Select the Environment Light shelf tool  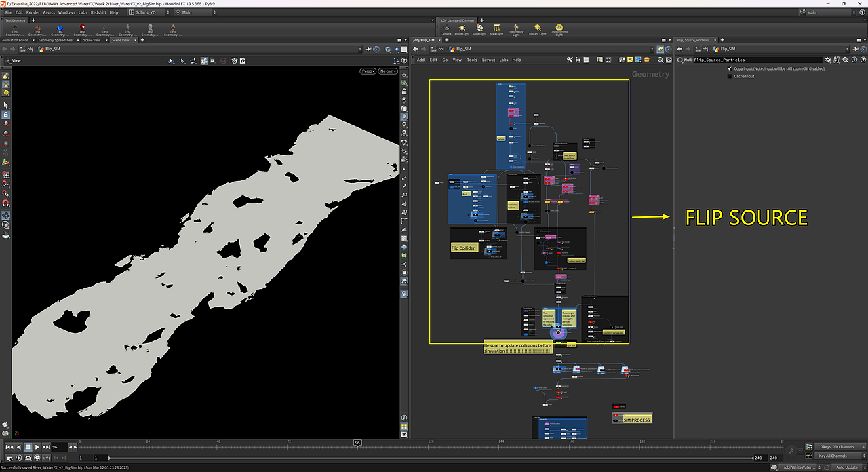pyautogui.click(x=558, y=28)
